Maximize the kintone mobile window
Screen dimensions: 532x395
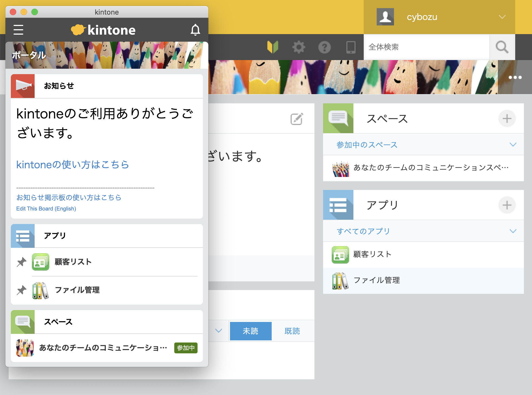tap(35, 12)
